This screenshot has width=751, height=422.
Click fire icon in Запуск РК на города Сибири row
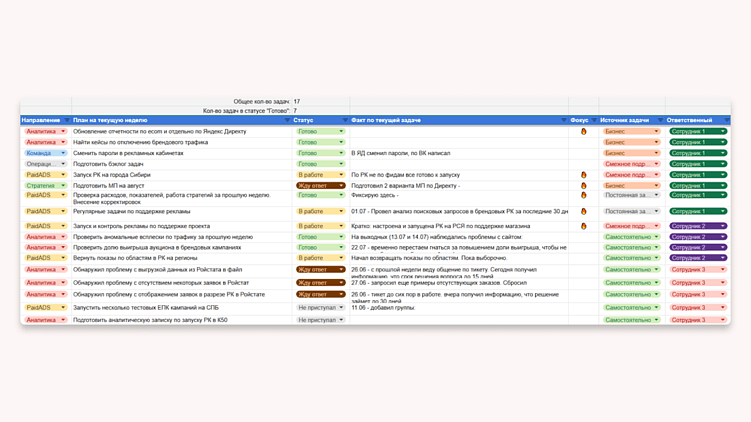pyautogui.click(x=583, y=175)
